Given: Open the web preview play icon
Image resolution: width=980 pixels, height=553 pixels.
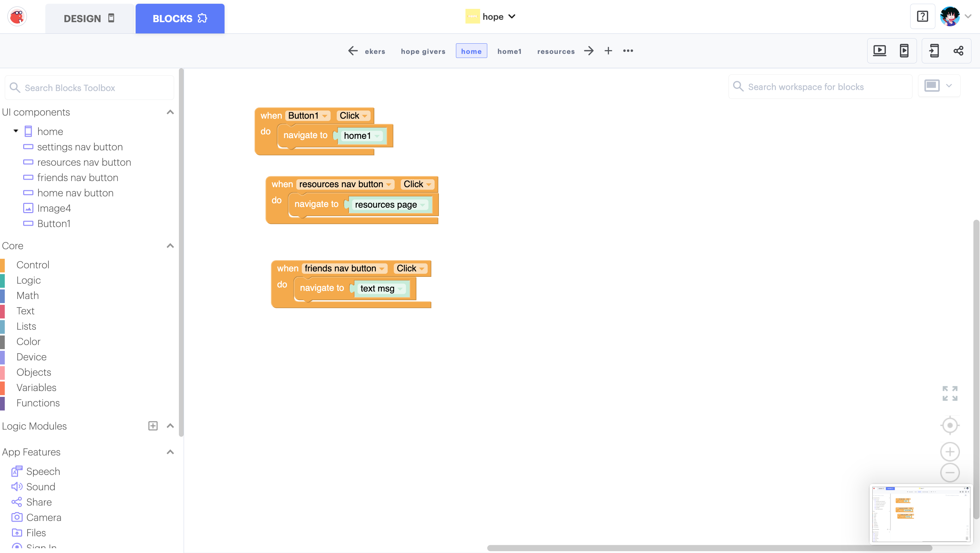Looking at the screenshot, I should tap(879, 50).
